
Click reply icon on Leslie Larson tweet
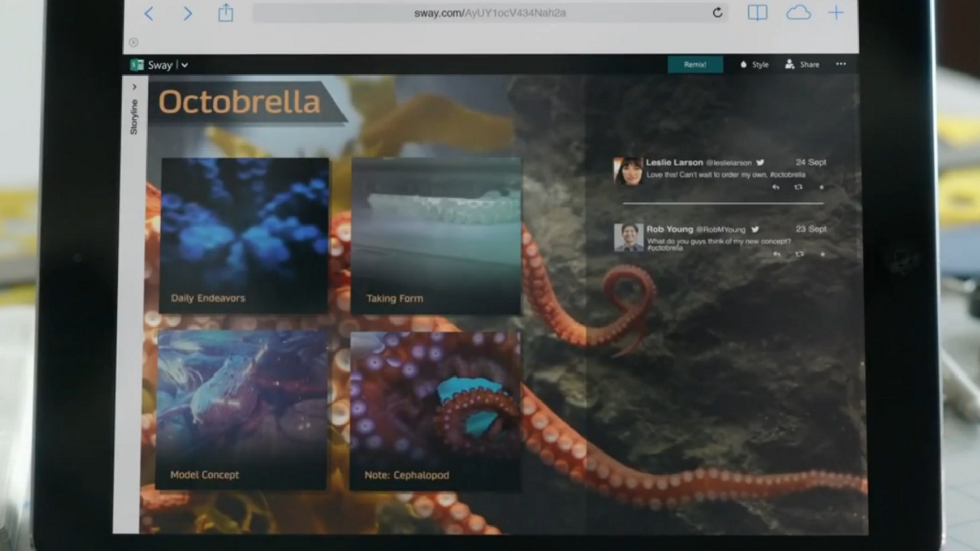(x=776, y=187)
